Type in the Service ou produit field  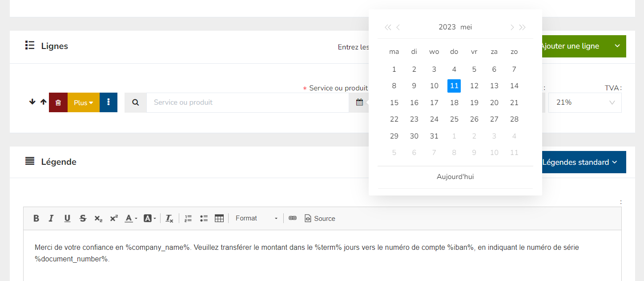(x=247, y=102)
